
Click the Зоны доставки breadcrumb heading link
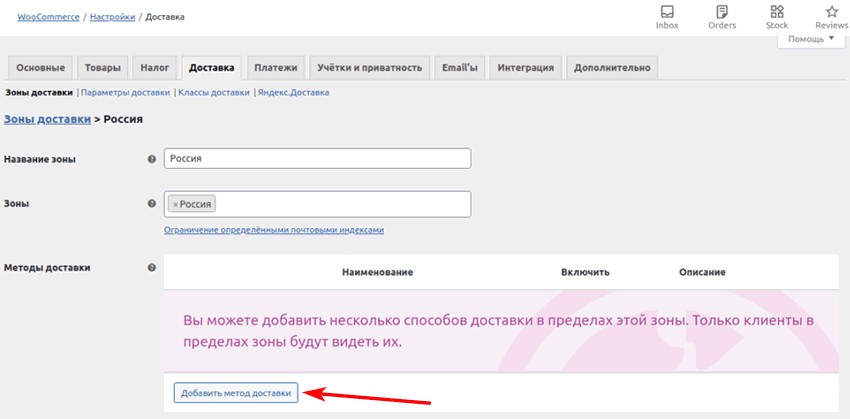(46, 119)
